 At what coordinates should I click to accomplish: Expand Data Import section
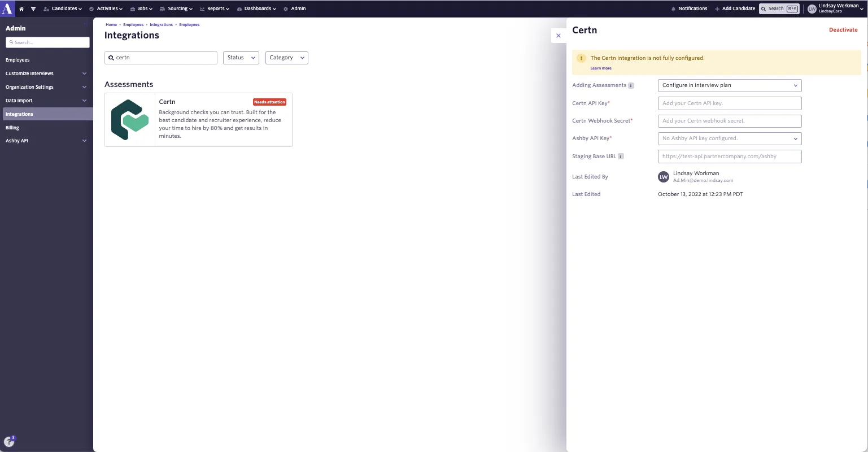(46, 101)
